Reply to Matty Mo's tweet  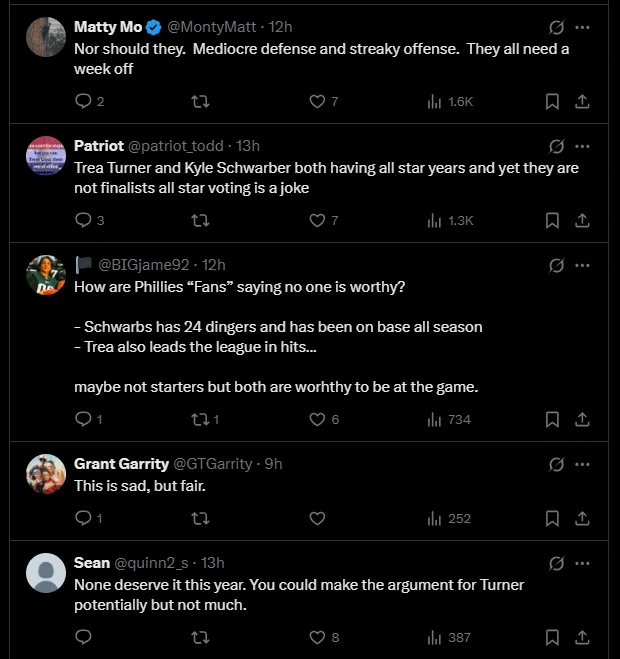(84, 101)
